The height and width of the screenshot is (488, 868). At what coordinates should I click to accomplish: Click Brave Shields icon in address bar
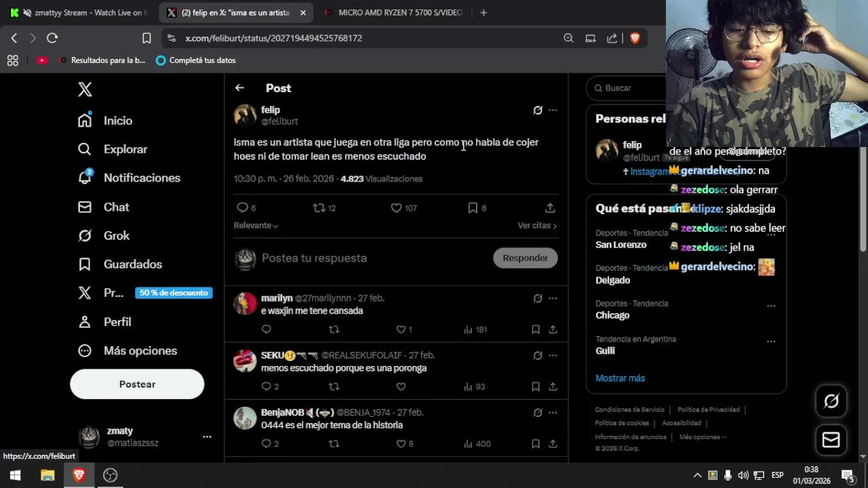pos(635,39)
